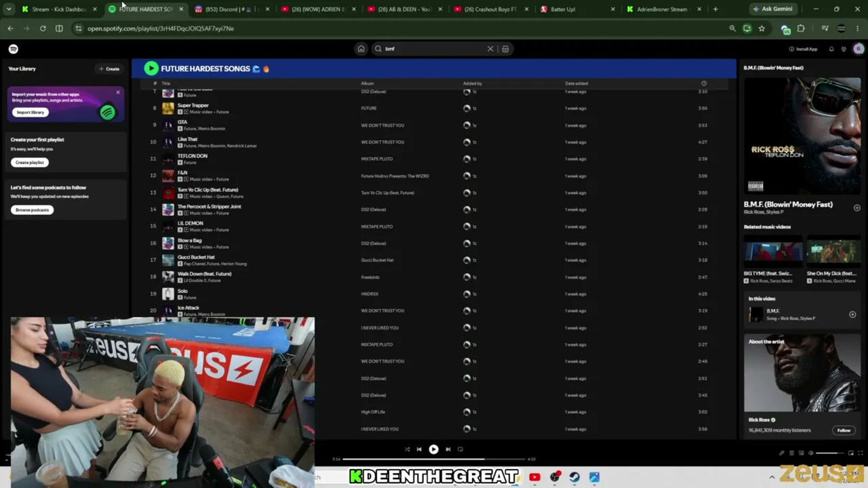868x488 pixels.
Task: Adjust the Spotify volume slider
Action: coord(830,453)
